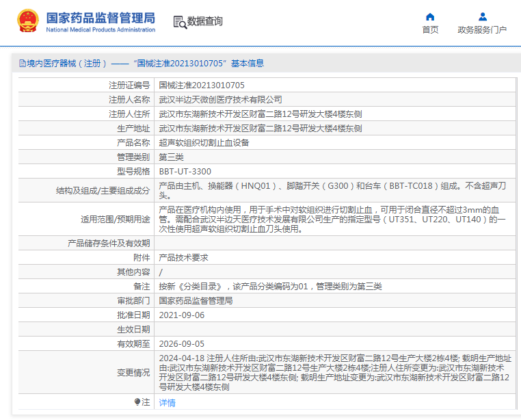The height and width of the screenshot is (420, 521).
Task: Click 国家药品监督管理局 site title
Action: pyautogui.click(x=101, y=18)
